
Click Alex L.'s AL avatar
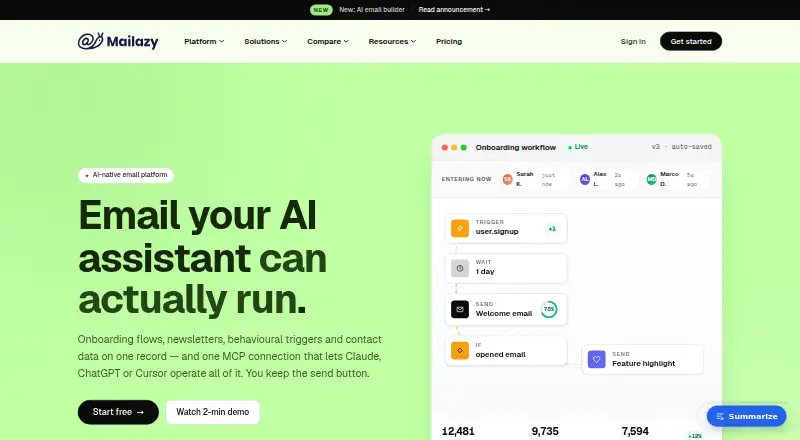click(x=585, y=179)
